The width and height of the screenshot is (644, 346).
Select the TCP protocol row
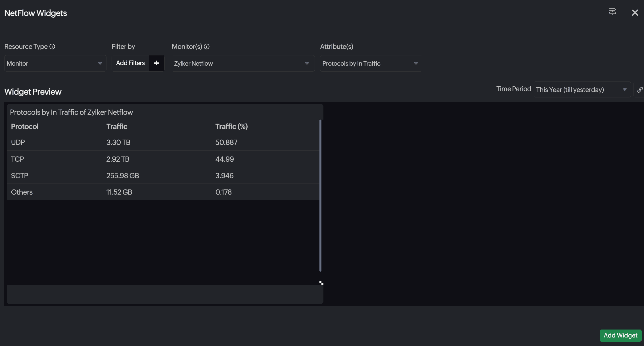click(x=163, y=159)
